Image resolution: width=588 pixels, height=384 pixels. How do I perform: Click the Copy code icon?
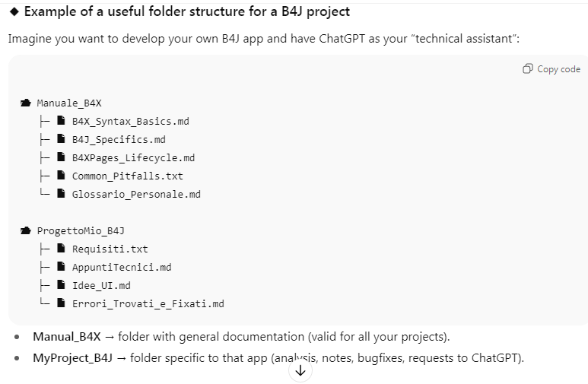[528, 69]
